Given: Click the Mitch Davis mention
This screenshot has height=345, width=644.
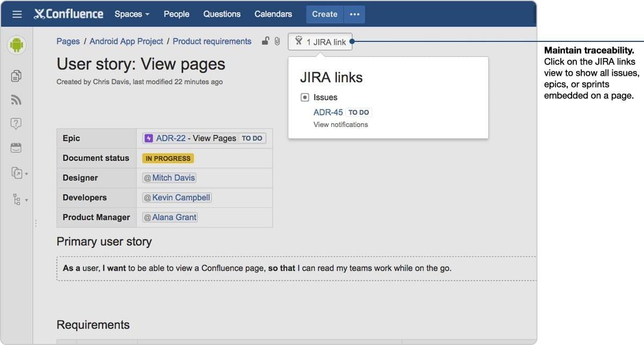Looking at the screenshot, I should [x=170, y=178].
